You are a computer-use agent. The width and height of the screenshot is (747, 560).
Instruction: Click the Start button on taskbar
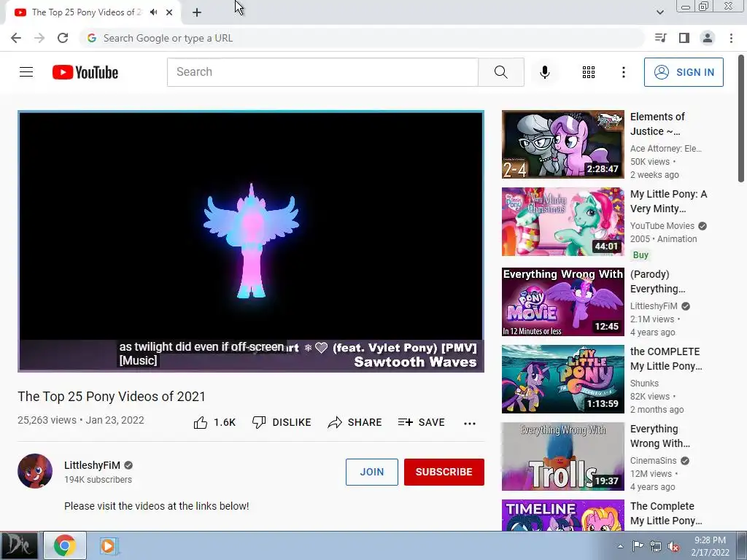pyautogui.click(x=19, y=545)
